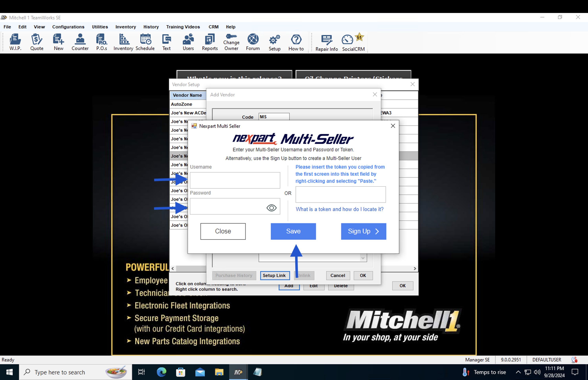The image size is (588, 380).
Task: Open the token help link
Action: 340,209
